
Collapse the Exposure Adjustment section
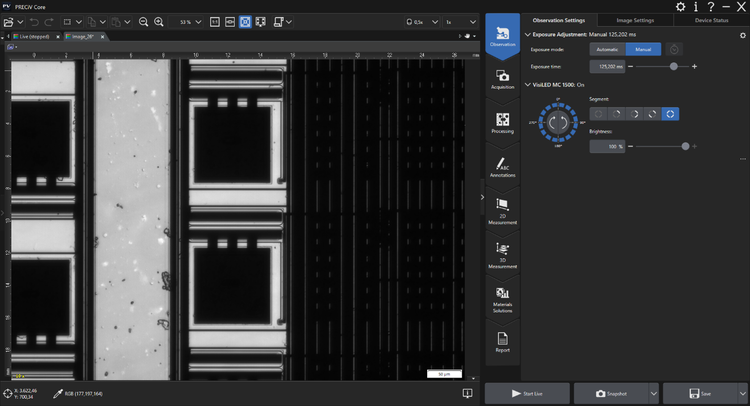click(527, 34)
